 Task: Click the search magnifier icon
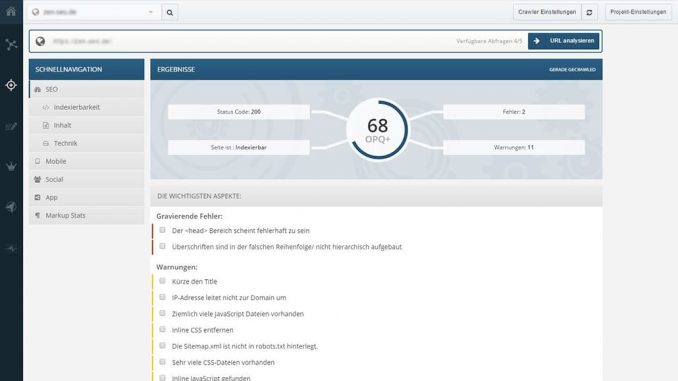170,13
